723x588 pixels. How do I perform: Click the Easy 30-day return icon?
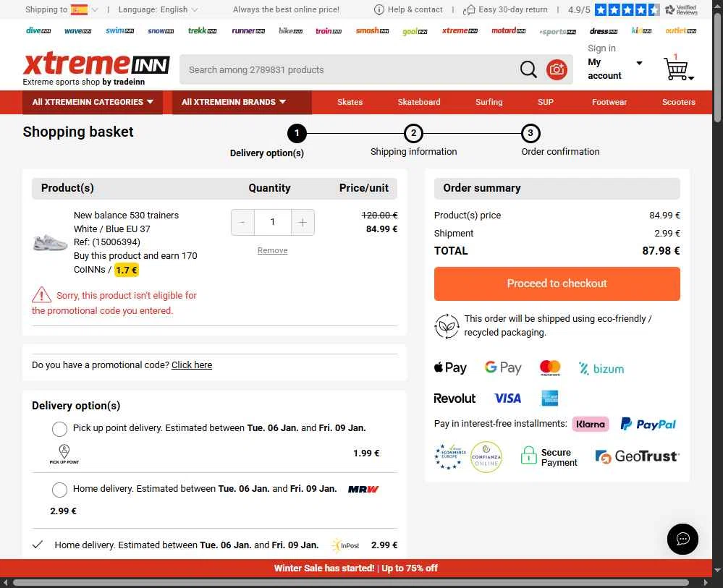point(469,9)
